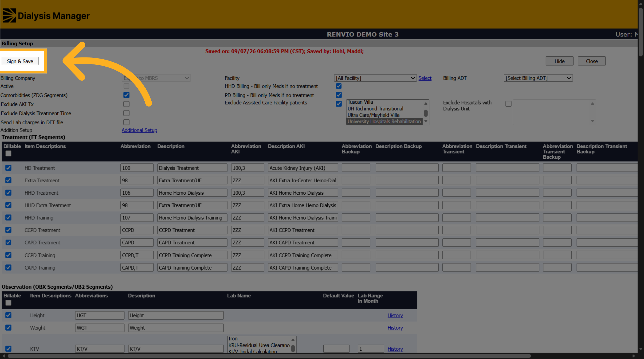
Task: Click the Hide button
Action: coord(559,61)
